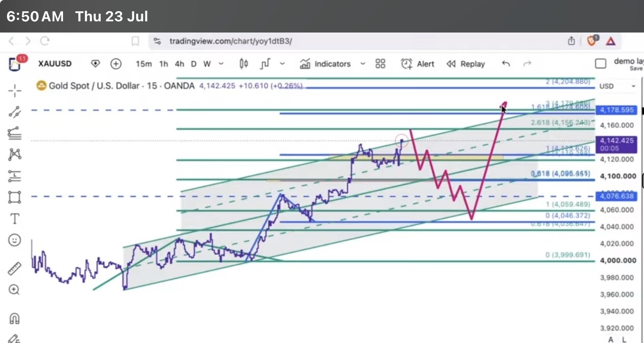The height and width of the screenshot is (343, 644).
Task: Open the indicator templates grid icon
Action: pos(380,64)
